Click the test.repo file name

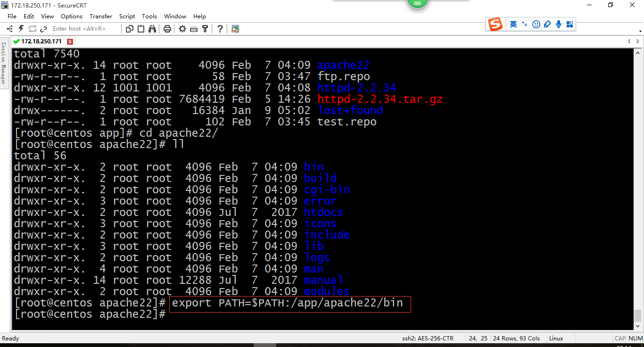click(x=347, y=122)
